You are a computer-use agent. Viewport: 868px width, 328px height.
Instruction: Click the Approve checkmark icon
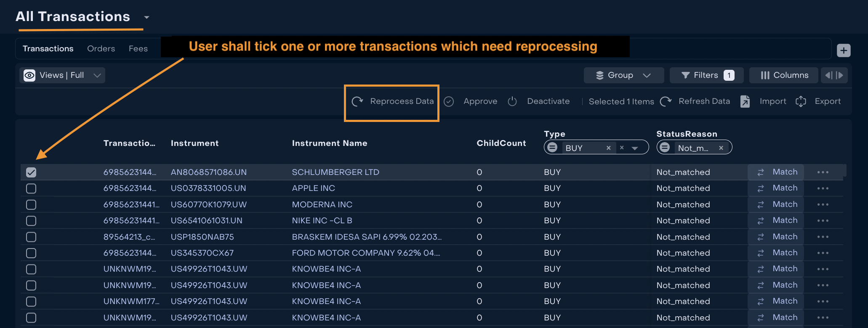(x=449, y=101)
